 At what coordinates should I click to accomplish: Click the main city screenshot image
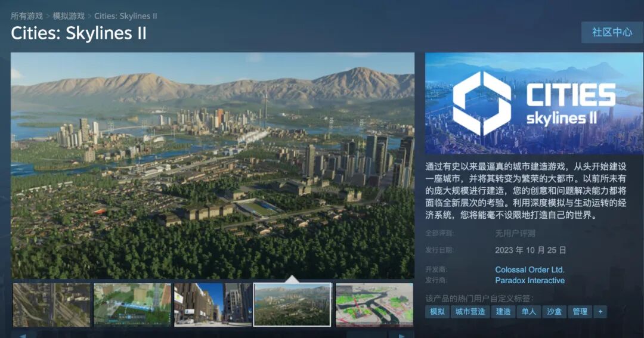coord(212,166)
